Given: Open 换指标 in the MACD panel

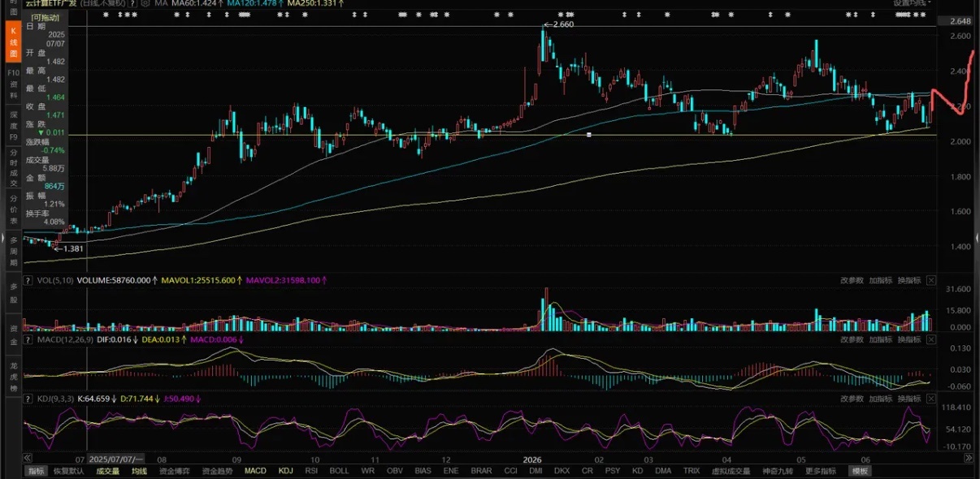Looking at the screenshot, I should point(909,339).
